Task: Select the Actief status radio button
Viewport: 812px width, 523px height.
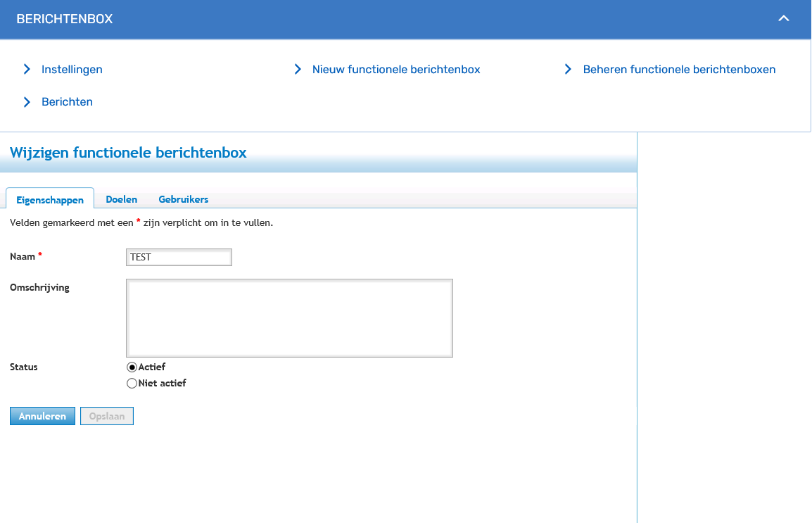Action: [x=132, y=367]
